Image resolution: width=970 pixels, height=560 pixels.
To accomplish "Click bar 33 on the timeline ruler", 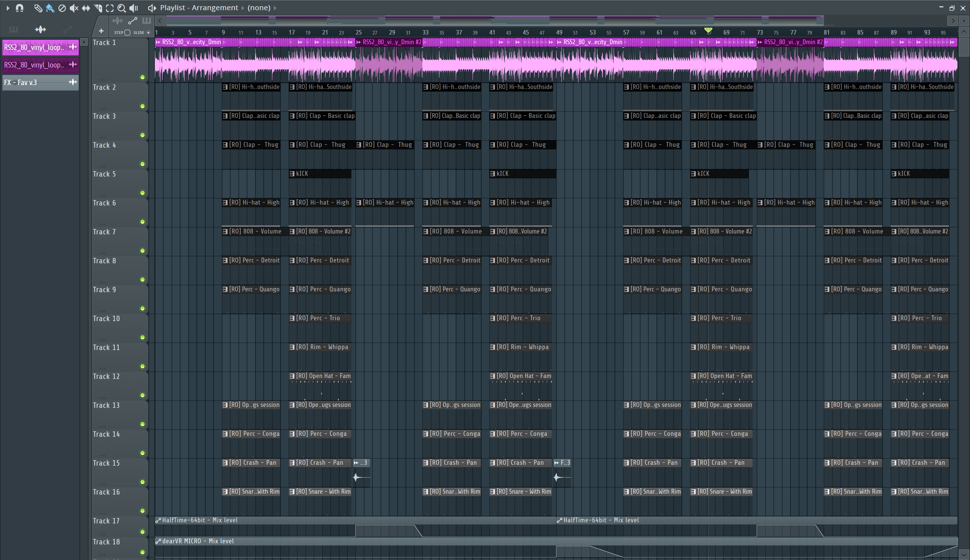I will pos(425,33).
